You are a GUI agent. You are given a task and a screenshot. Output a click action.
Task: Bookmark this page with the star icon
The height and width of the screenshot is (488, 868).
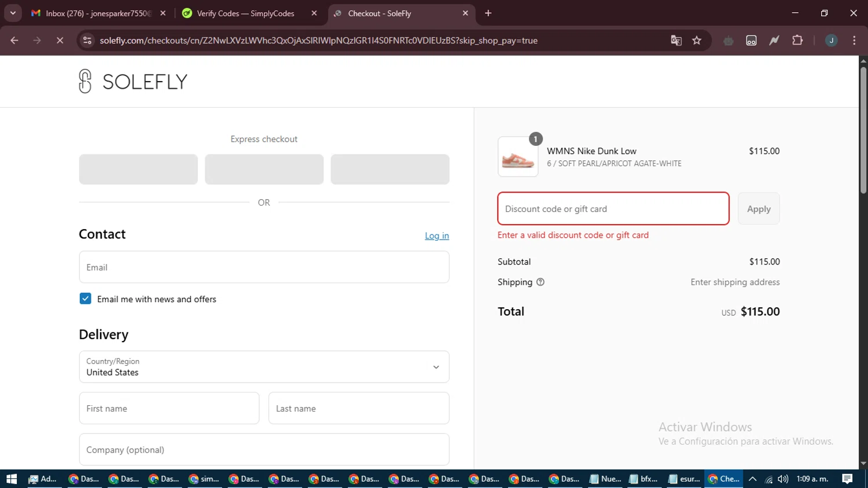pos(697,41)
